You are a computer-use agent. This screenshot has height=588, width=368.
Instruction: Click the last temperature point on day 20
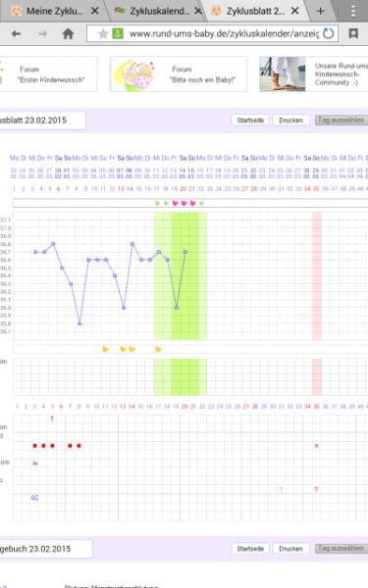(x=185, y=252)
